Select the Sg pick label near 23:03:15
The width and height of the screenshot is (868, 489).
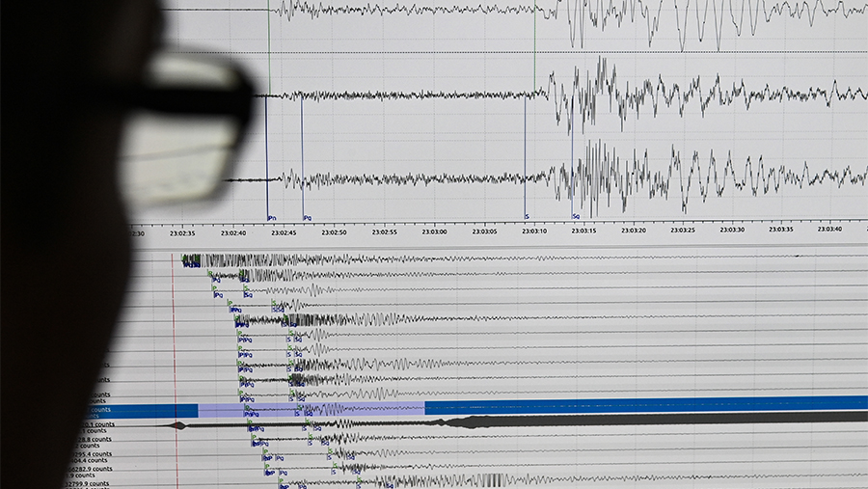[x=576, y=217]
